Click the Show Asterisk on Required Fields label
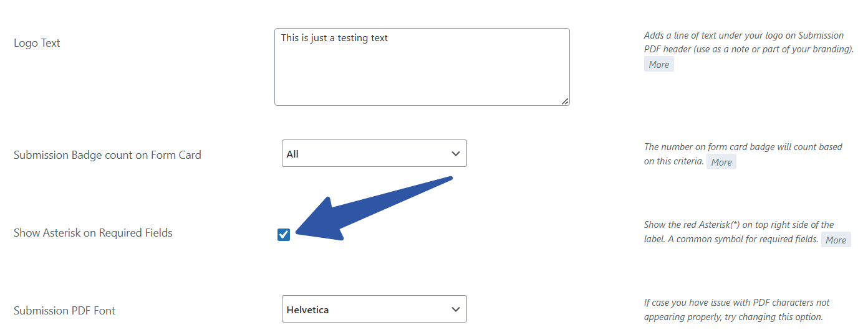The height and width of the screenshot is (335, 868). (93, 233)
